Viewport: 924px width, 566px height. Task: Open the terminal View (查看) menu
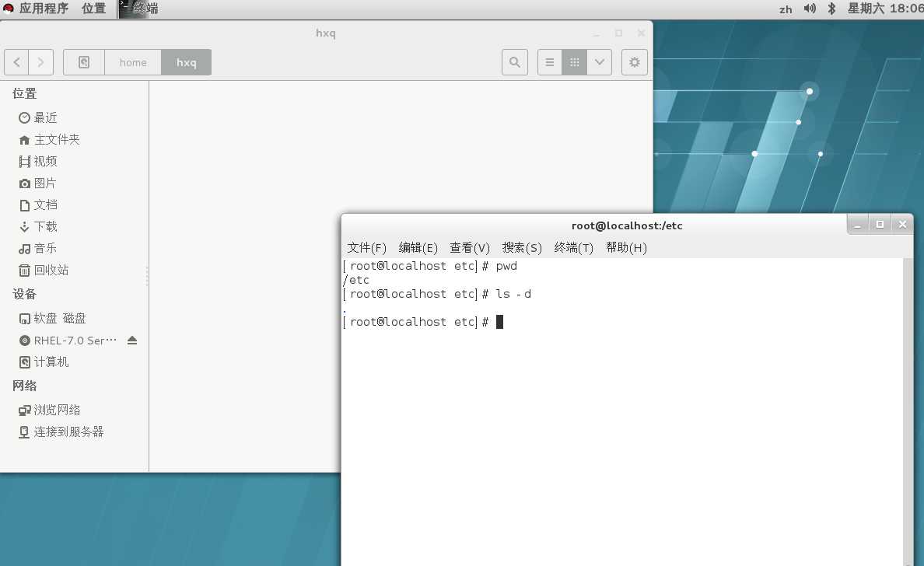pos(470,248)
